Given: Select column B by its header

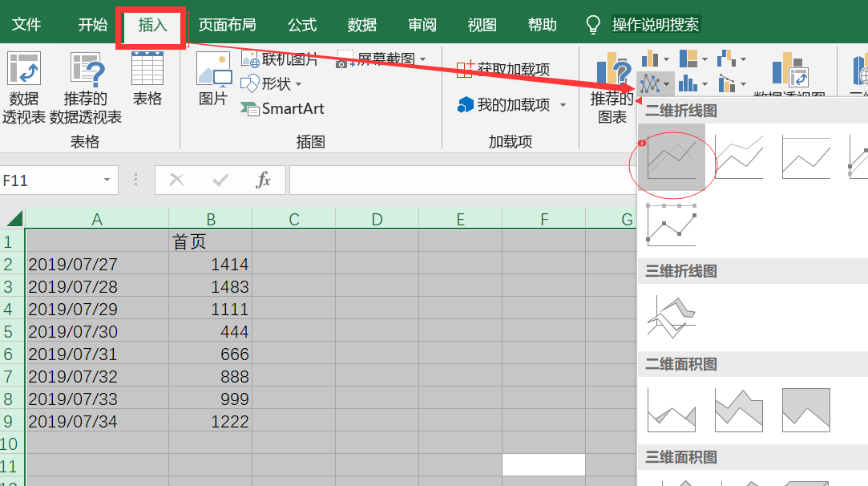Looking at the screenshot, I should [210, 219].
